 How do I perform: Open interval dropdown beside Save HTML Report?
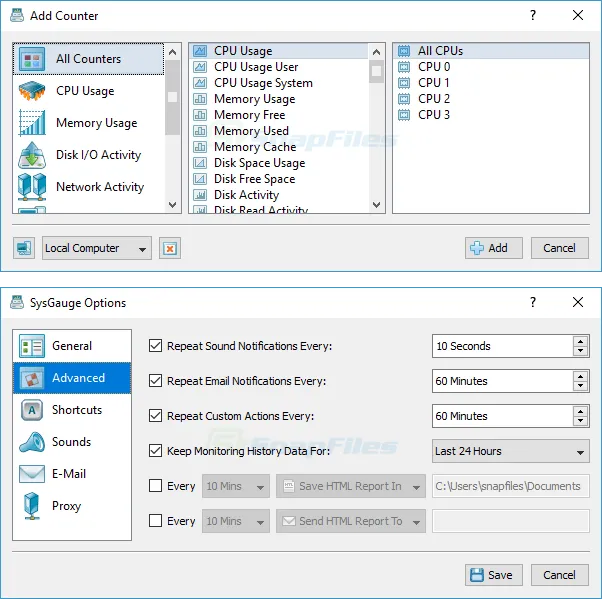(236, 486)
